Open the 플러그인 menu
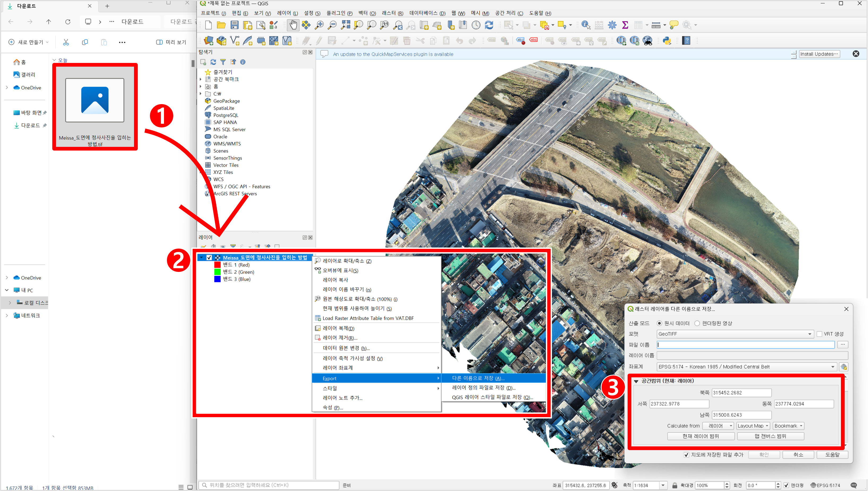 (339, 13)
